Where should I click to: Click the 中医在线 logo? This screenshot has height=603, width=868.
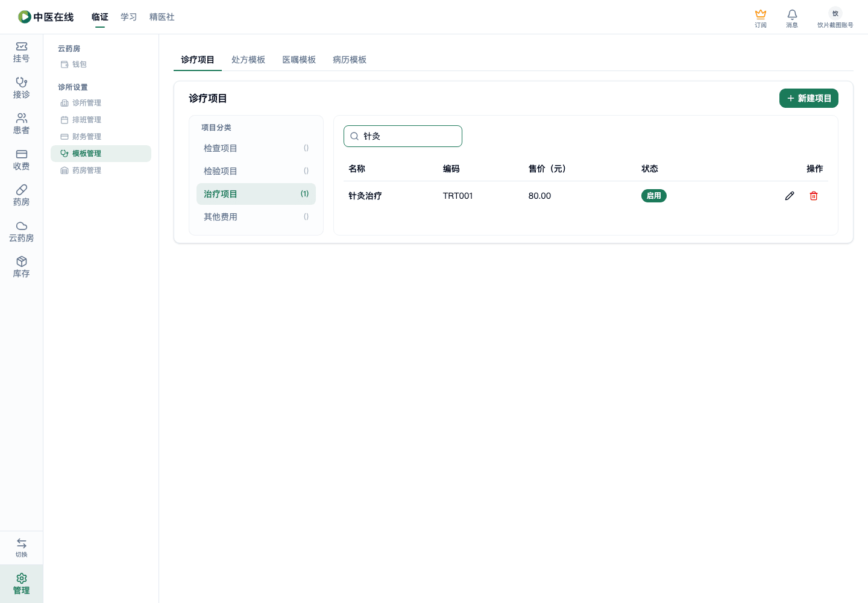pos(46,17)
